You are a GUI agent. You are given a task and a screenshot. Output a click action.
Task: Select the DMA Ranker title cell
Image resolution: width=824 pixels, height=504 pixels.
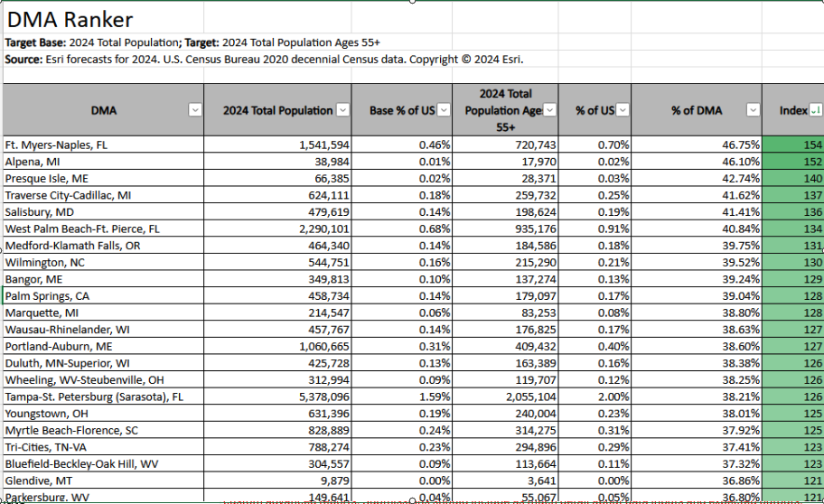70,19
